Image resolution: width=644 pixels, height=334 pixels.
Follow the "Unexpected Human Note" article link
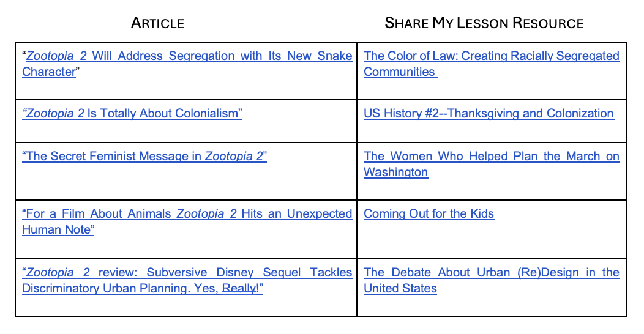(187, 214)
